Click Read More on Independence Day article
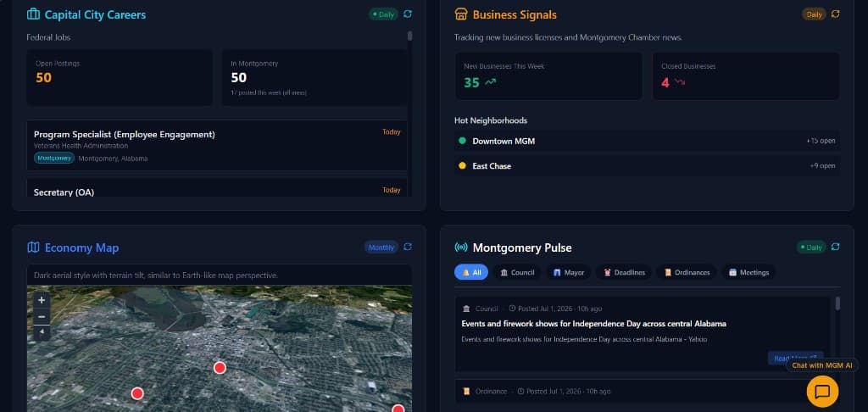Image resolution: width=868 pixels, height=412 pixels. (795, 359)
